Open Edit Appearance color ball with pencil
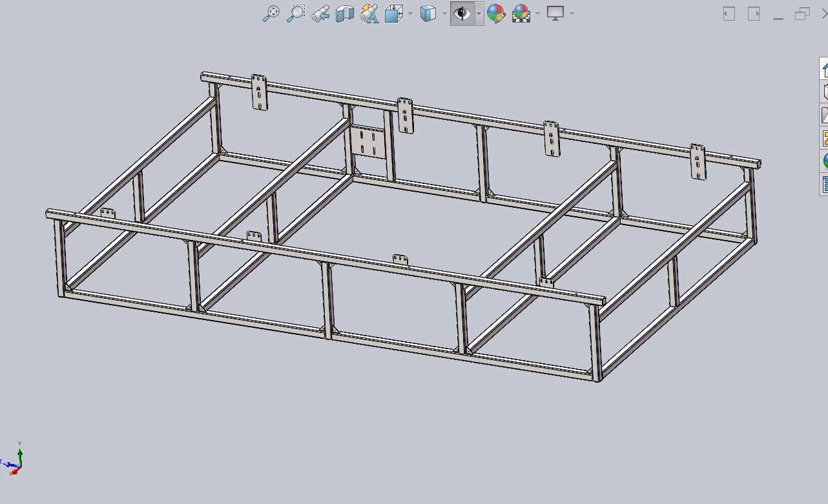828x504 pixels. 496,14
